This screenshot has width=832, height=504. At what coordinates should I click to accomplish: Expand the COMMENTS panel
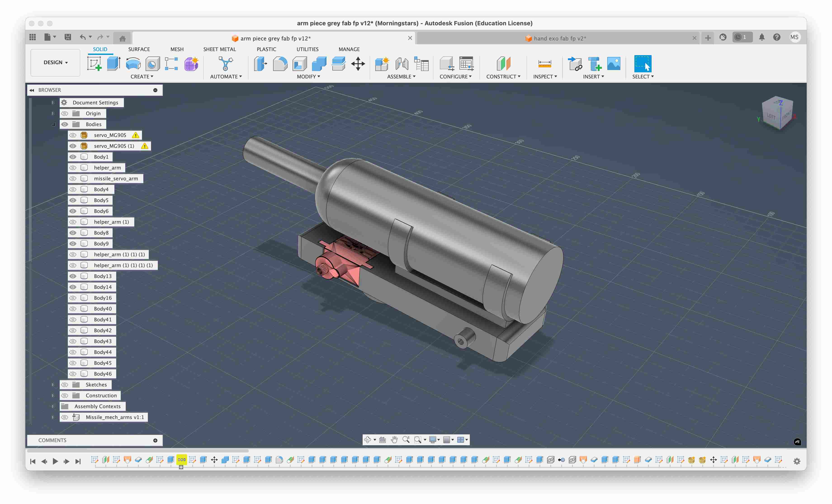click(155, 440)
